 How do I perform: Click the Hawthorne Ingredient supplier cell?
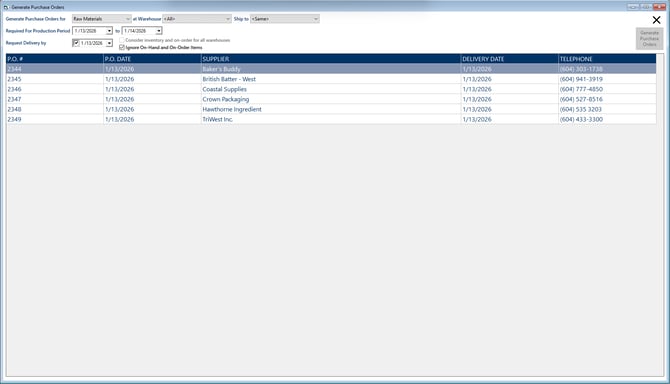(331, 109)
